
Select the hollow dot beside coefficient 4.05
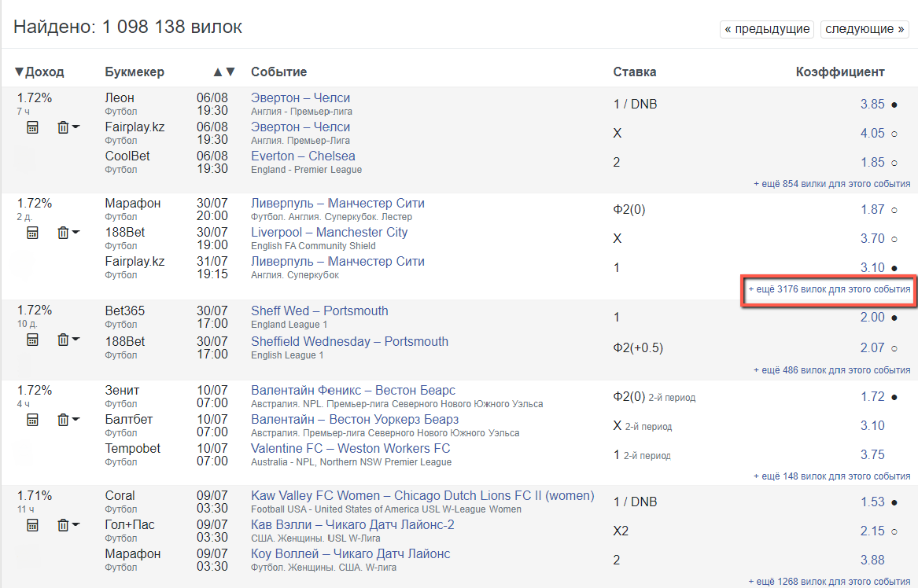coord(894,134)
